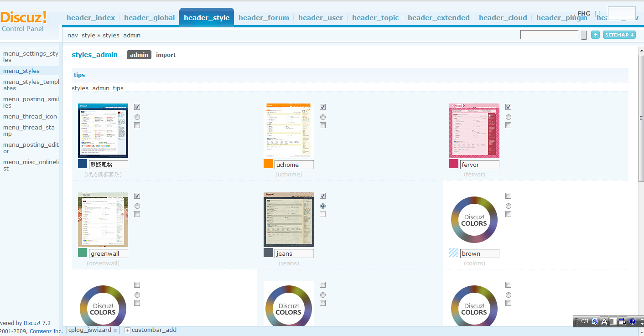Select the radio button beside the default style
644x336 pixels.
[x=137, y=117]
